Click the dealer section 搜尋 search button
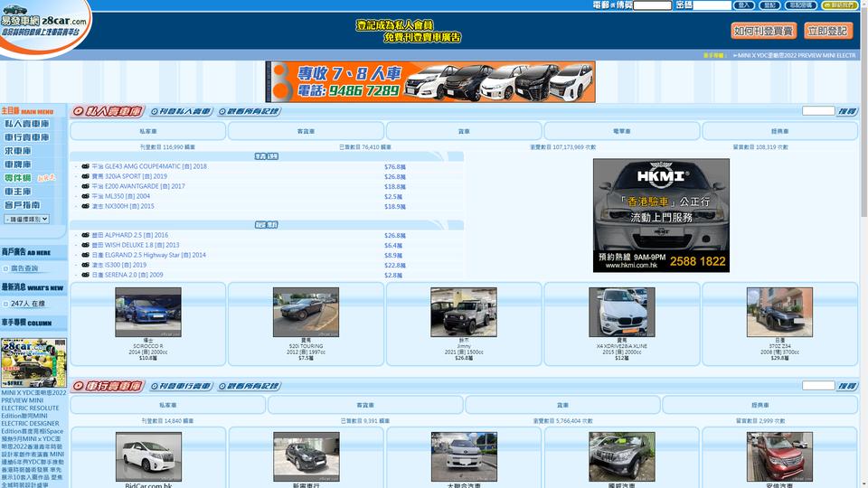This screenshot has width=868, height=488. click(847, 386)
